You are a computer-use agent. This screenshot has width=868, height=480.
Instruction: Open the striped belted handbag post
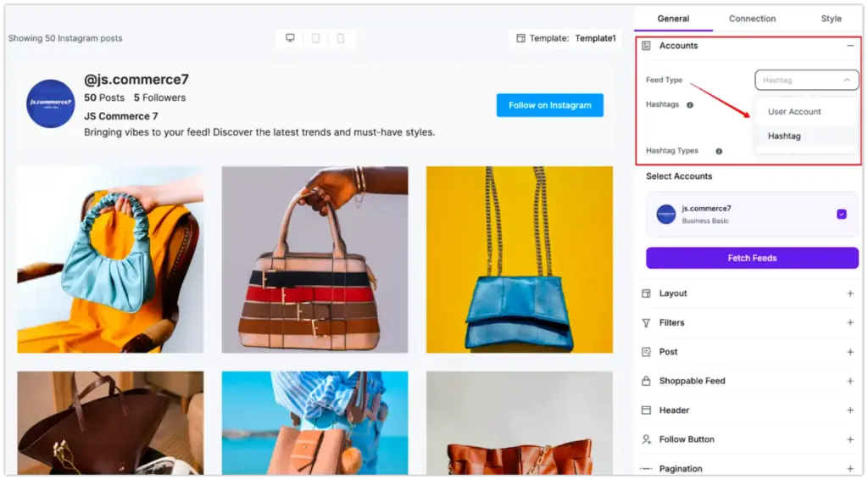314,260
